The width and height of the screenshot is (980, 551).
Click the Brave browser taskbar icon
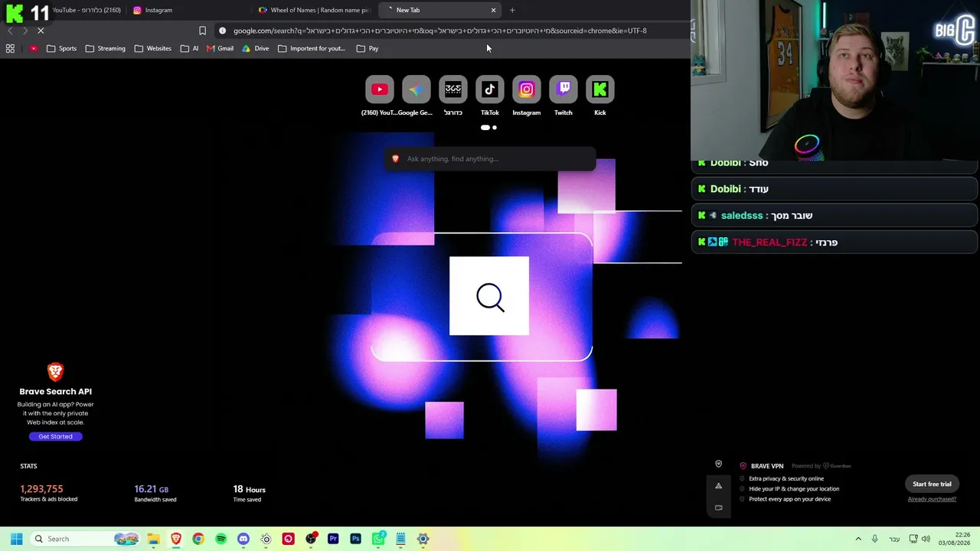[x=176, y=539]
